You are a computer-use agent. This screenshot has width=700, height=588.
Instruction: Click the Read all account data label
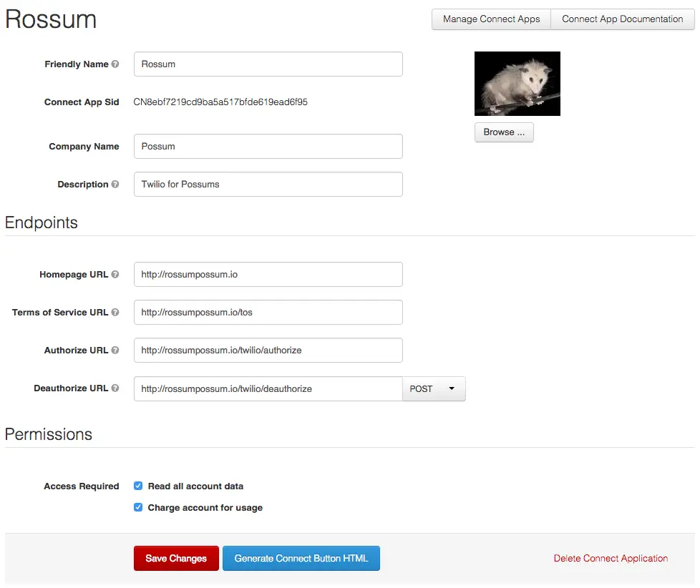click(x=195, y=486)
